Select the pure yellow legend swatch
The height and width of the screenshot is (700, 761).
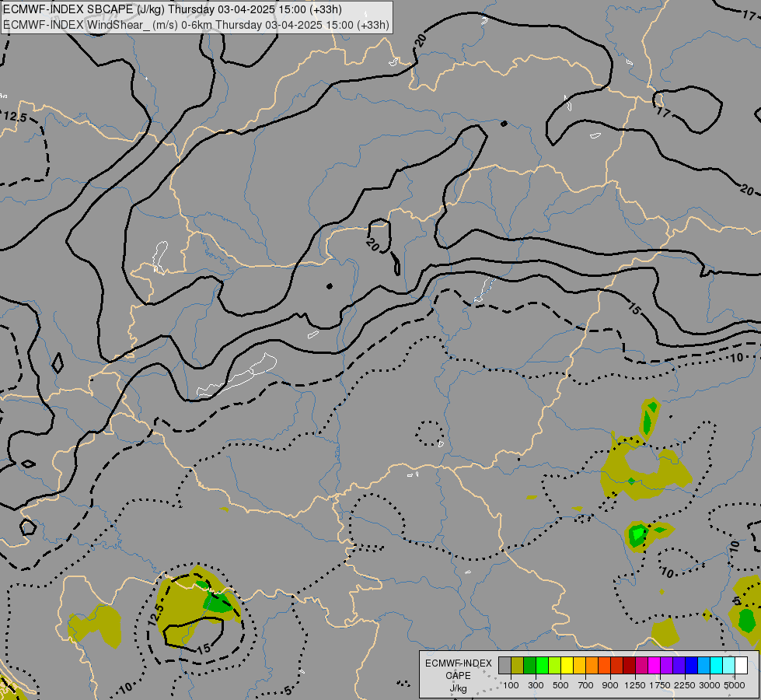pos(567,665)
